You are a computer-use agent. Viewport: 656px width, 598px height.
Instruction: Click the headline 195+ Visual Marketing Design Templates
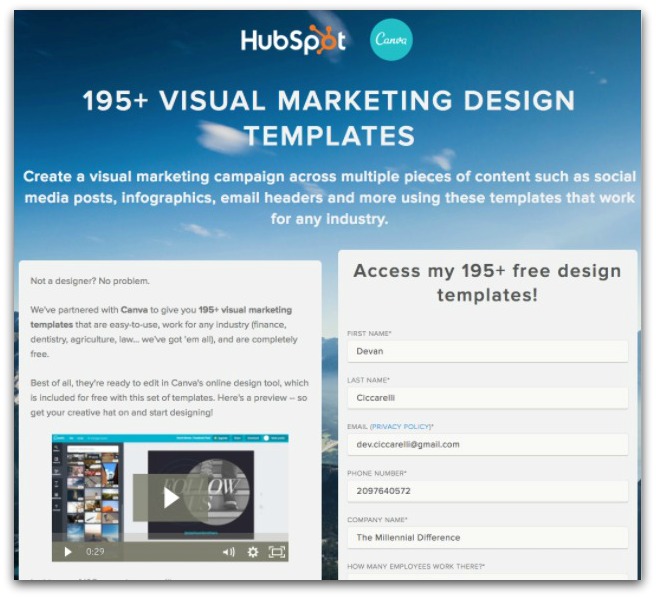329,118
